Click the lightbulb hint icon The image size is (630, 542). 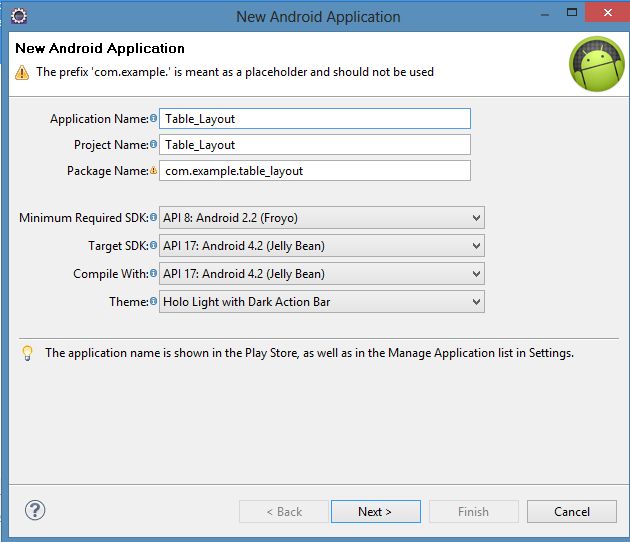tap(27, 353)
